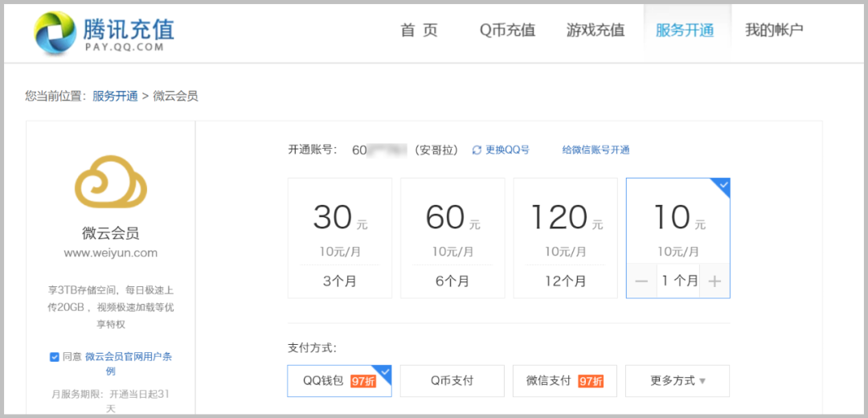Decrease months with the minus button
868x418 pixels.
pyautogui.click(x=641, y=281)
